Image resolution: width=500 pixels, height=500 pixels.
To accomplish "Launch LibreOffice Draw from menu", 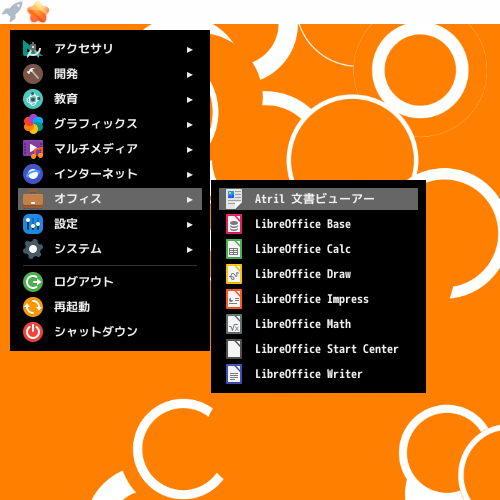I will [x=318, y=274].
